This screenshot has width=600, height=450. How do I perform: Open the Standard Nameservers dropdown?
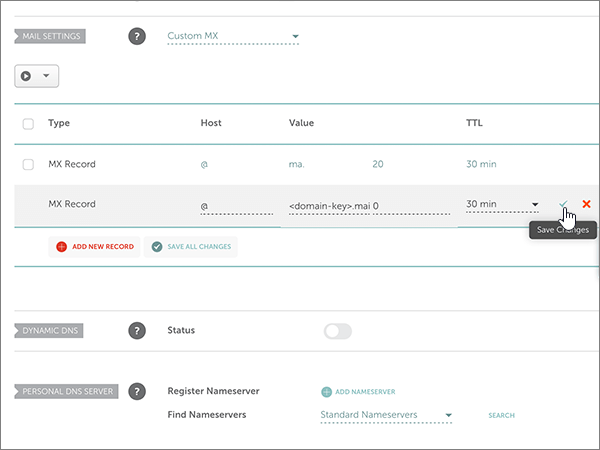click(386, 414)
